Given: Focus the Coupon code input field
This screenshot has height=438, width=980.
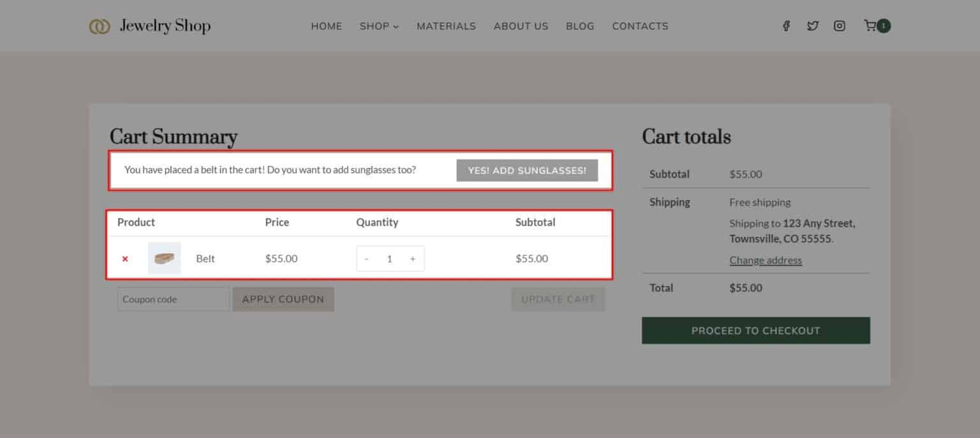Looking at the screenshot, I should [x=173, y=299].
